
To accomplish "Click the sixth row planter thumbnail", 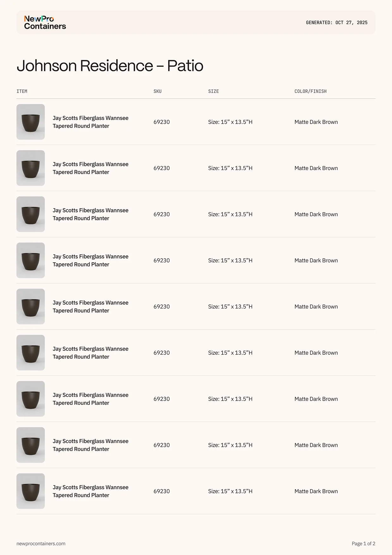I will pyautogui.click(x=31, y=353).
